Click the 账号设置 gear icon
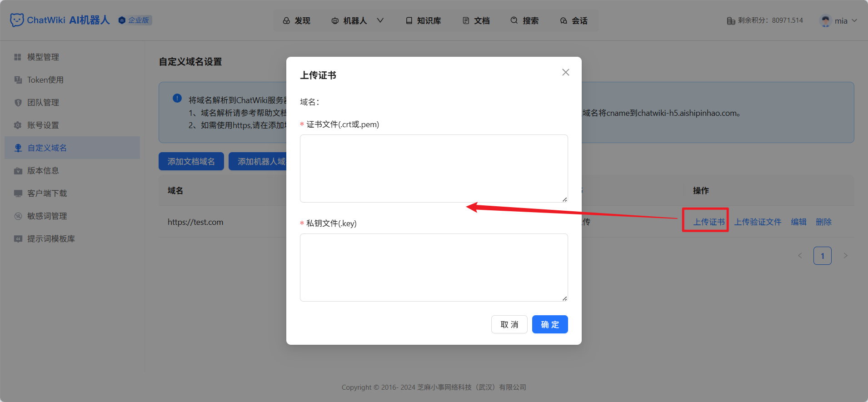This screenshot has height=402, width=868. click(x=18, y=125)
